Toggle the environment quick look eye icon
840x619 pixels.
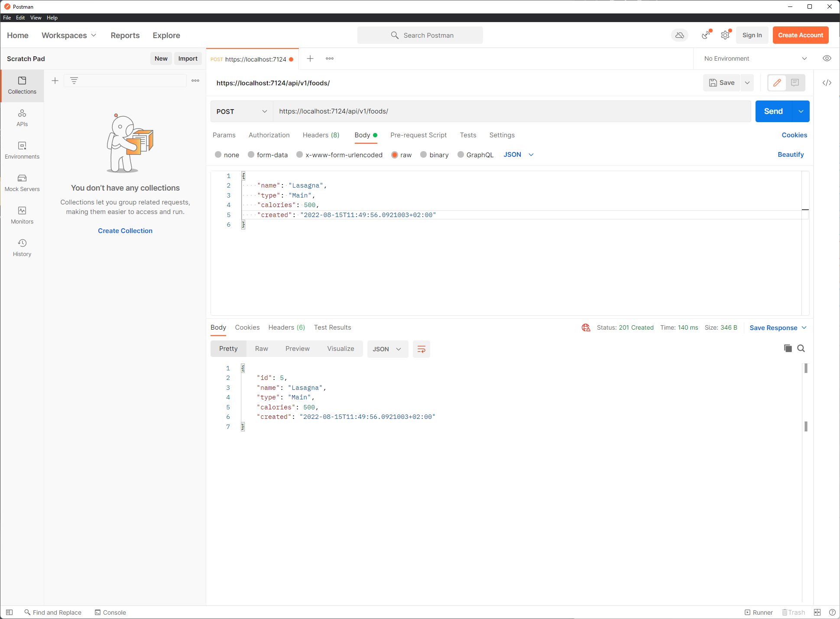(x=827, y=58)
